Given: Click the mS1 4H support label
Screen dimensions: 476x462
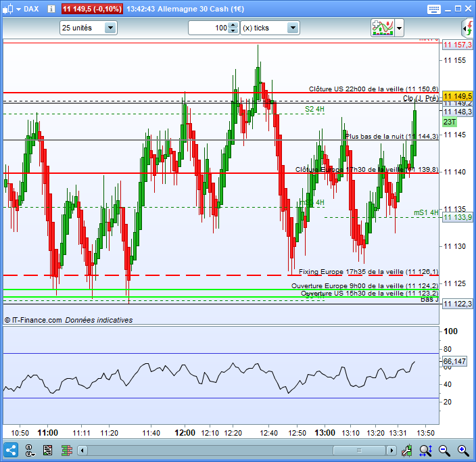Looking at the screenshot, I should pos(426,212).
